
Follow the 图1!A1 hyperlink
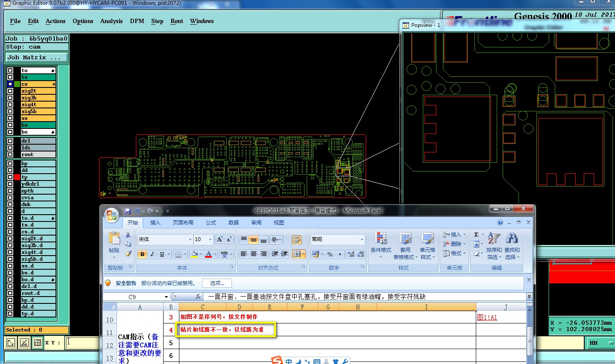pos(487,317)
